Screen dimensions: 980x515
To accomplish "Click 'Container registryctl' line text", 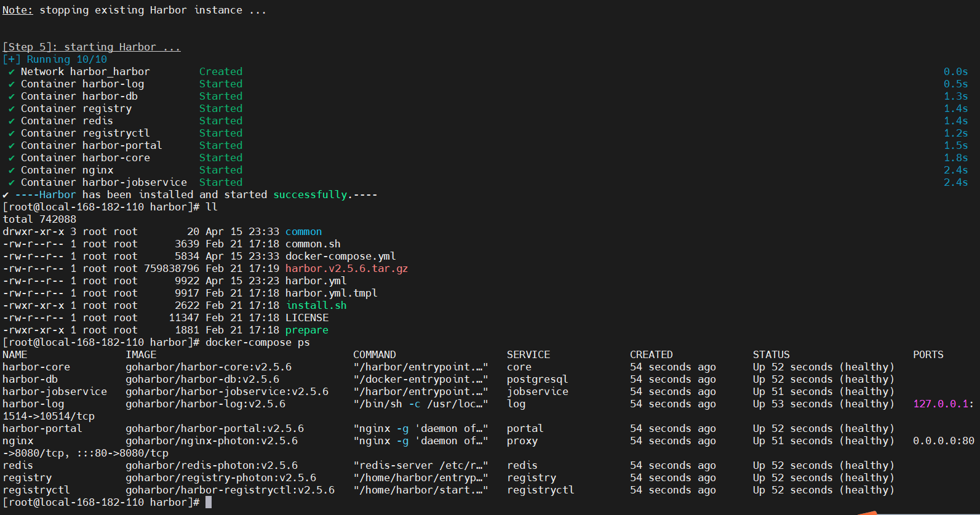I will coord(86,134).
